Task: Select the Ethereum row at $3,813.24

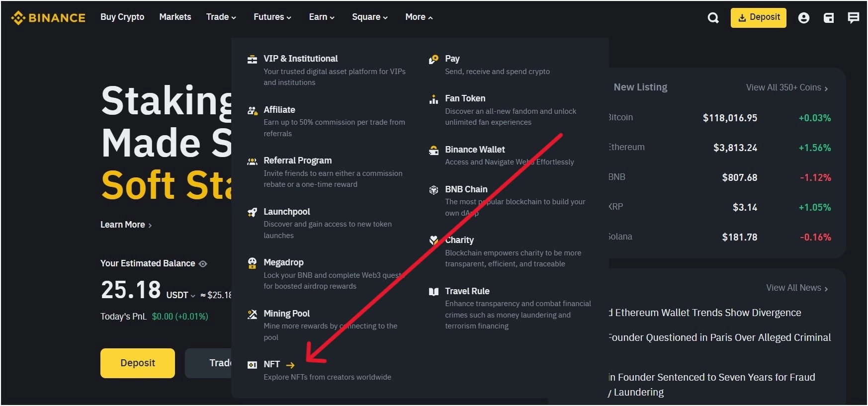Action: 720,148
